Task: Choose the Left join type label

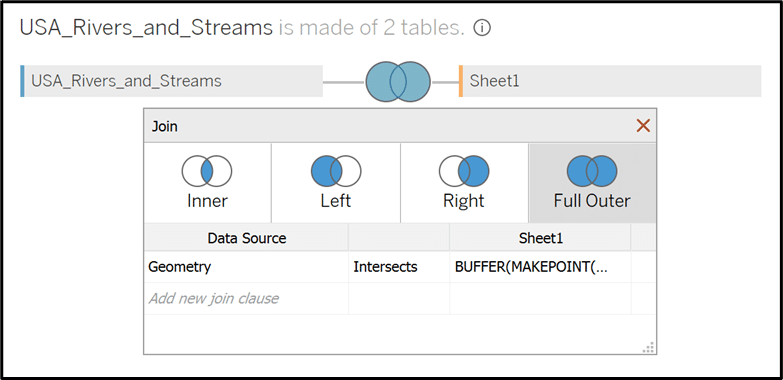Action: pyautogui.click(x=336, y=201)
